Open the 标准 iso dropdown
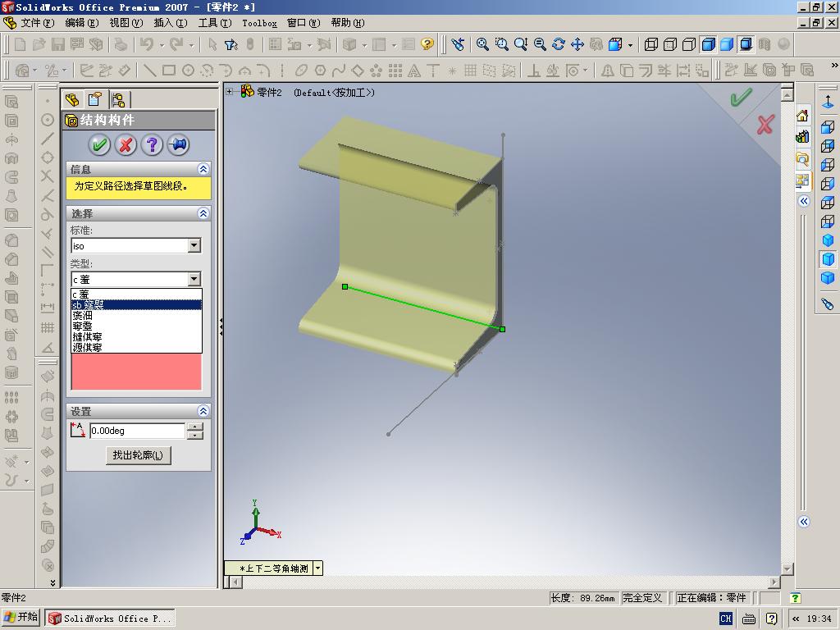The height and width of the screenshot is (630, 840). click(x=194, y=245)
